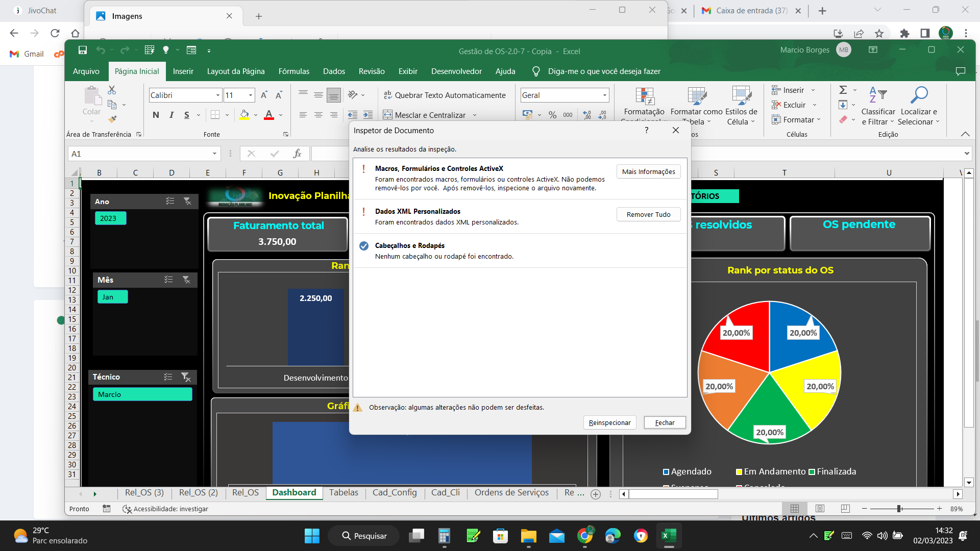Viewport: 980px width, 551px height.
Task: Click the Reinspecionar button
Action: [610, 422]
